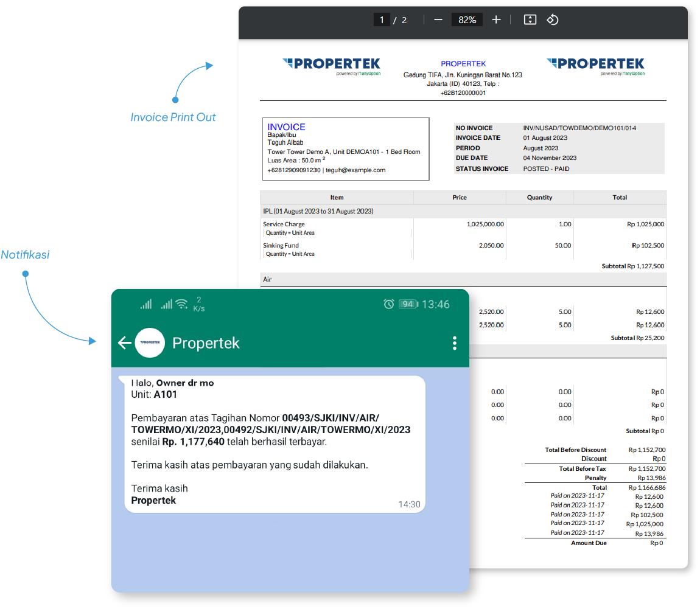The width and height of the screenshot is (700, 612).
Task: Click the zoom out minus icon
Action: coord(438,19)
